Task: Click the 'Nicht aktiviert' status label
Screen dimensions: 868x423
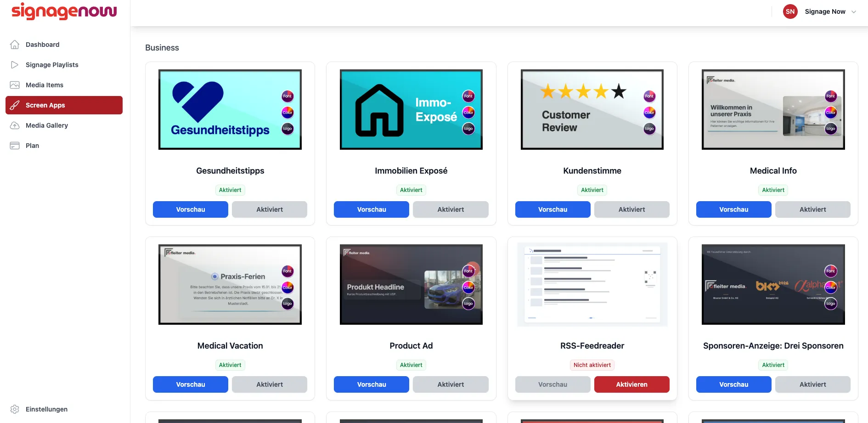Action: point(592,365)
